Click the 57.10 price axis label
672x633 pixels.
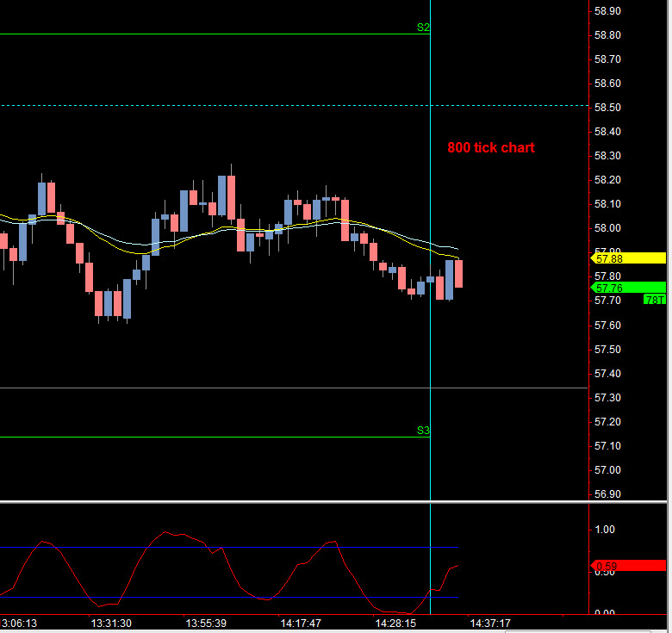[x=607, y=446]
